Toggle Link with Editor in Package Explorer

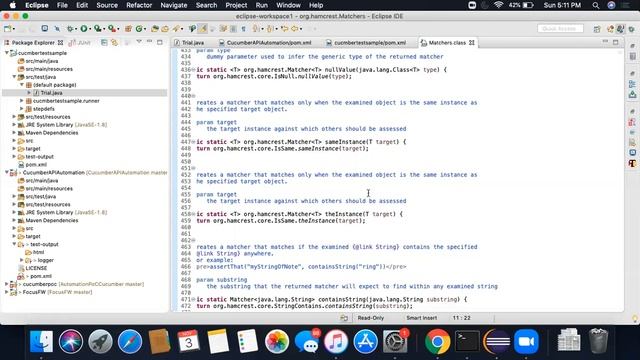pyautogui.click(x=114, y=42)
